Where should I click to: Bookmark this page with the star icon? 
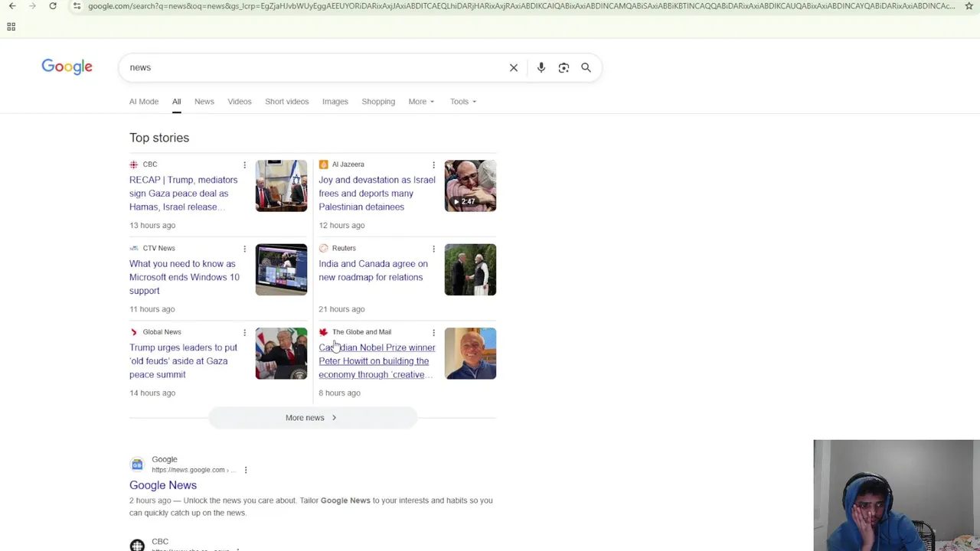969,6
